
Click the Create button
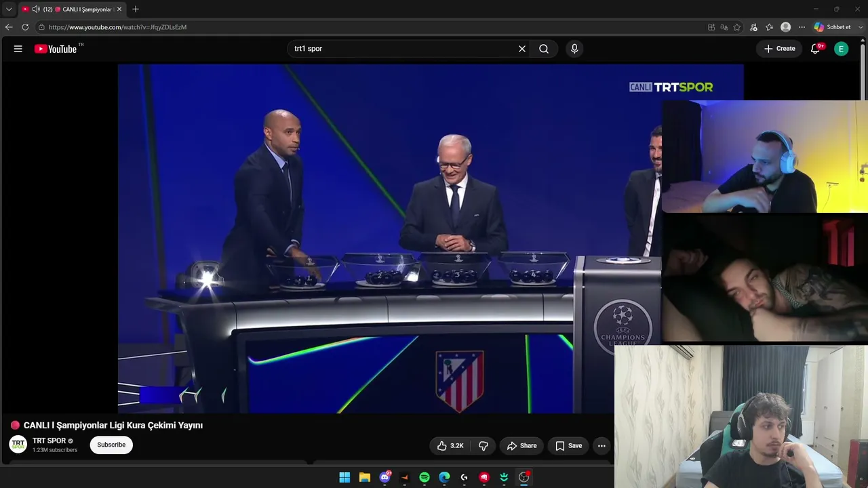779,49
